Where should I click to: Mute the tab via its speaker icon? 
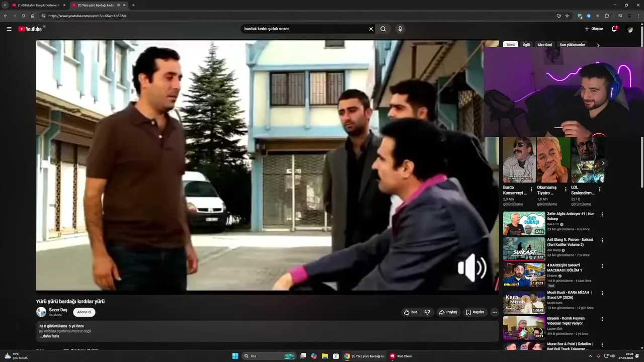point(118,5)
